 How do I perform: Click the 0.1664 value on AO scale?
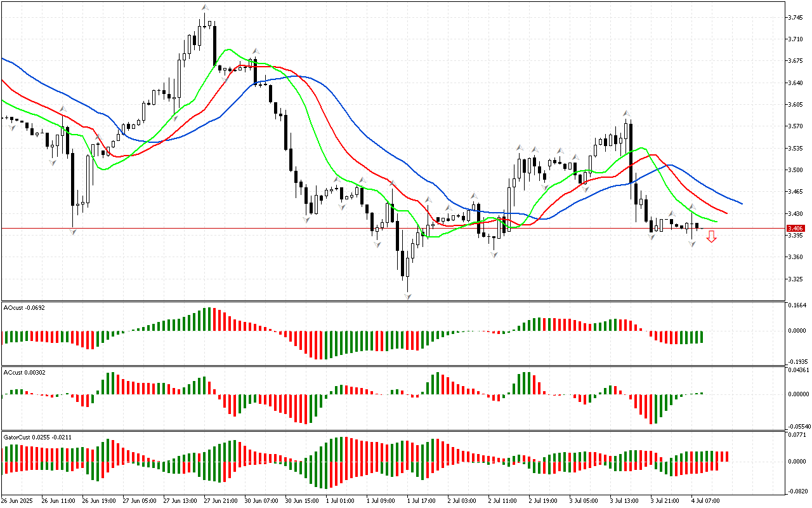point(796,305)
